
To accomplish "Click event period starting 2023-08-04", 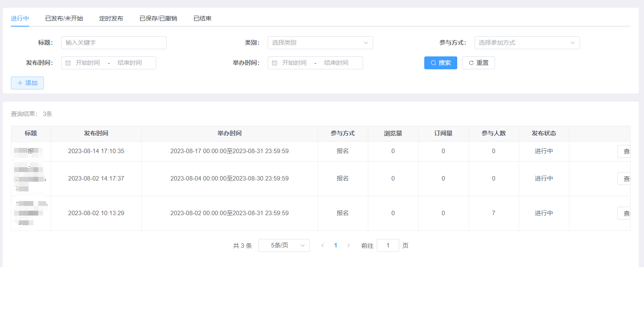I will coord(229,178).
